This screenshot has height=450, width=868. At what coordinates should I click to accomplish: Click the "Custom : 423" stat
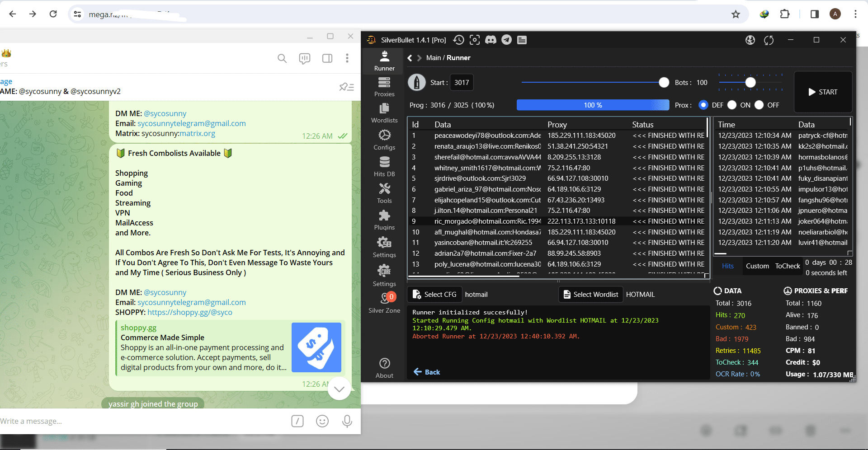pos(736,327)
